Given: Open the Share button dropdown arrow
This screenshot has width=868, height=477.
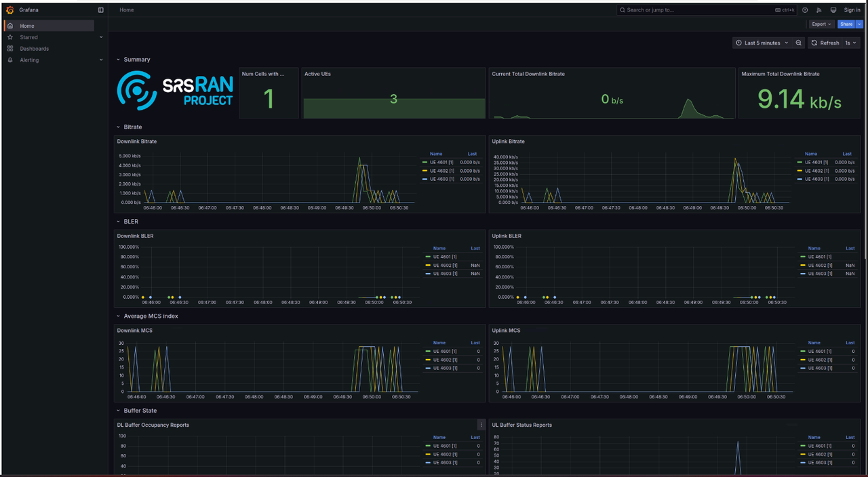Looking at the screenshot, I should click(860, 24).
